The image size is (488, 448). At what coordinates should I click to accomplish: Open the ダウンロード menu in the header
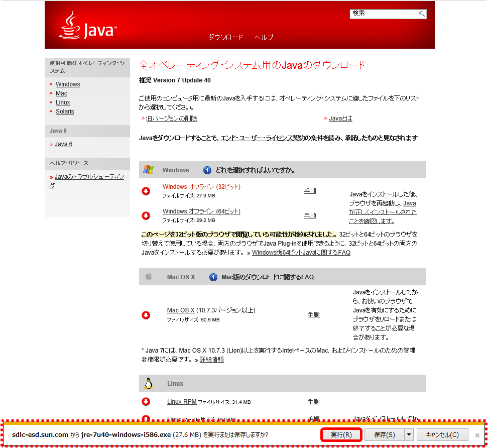coord(225,37)
